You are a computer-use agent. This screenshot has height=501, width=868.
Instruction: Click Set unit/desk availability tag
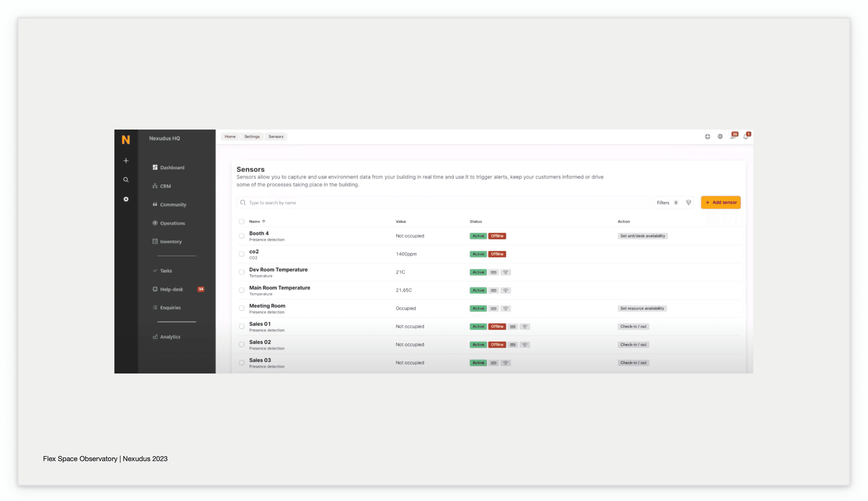pyautogui.click(x=642, y=236)
